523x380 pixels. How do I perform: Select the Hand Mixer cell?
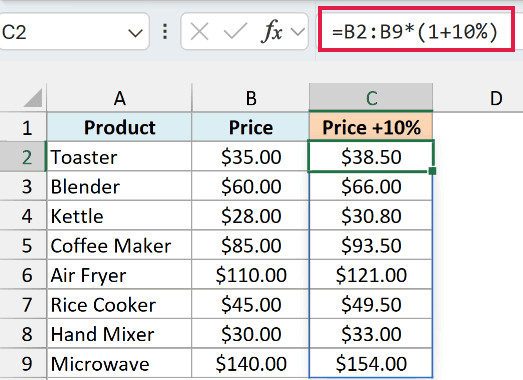(119, 334)
